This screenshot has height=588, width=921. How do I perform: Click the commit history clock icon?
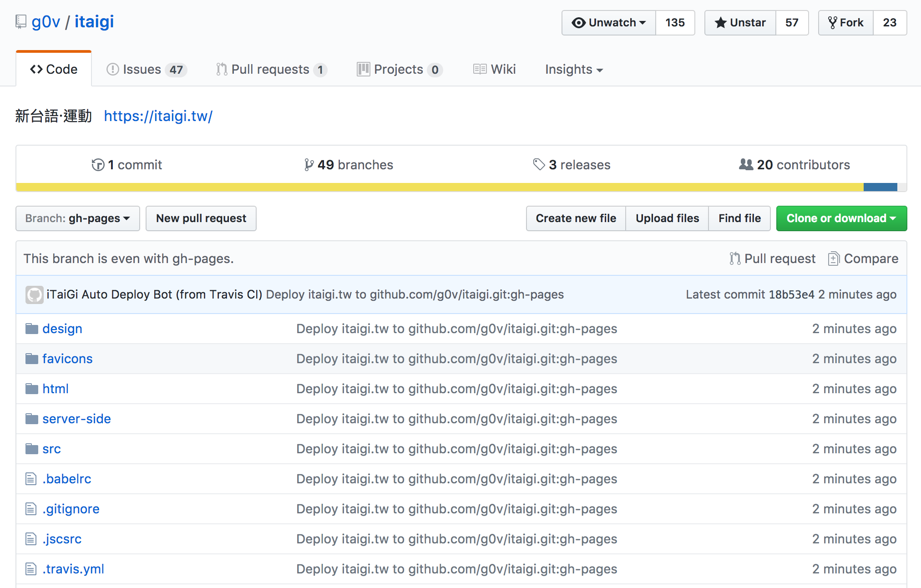click(x=98, y=165)
